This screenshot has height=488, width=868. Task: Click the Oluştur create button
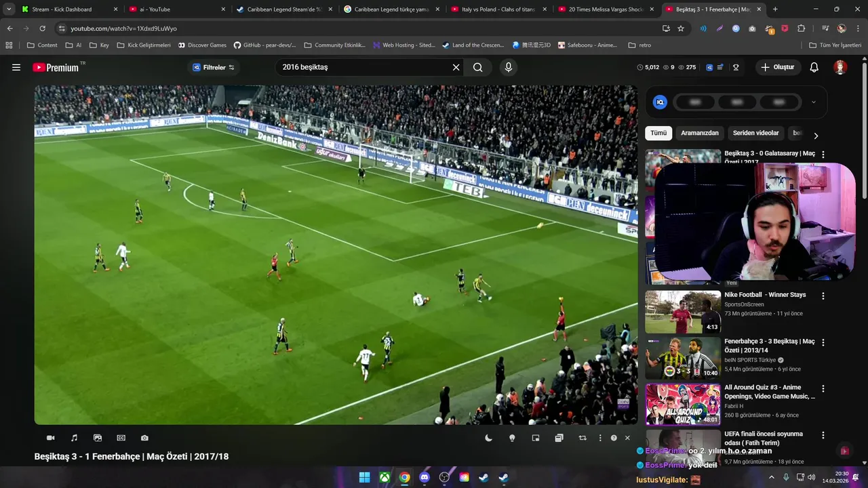777,68
